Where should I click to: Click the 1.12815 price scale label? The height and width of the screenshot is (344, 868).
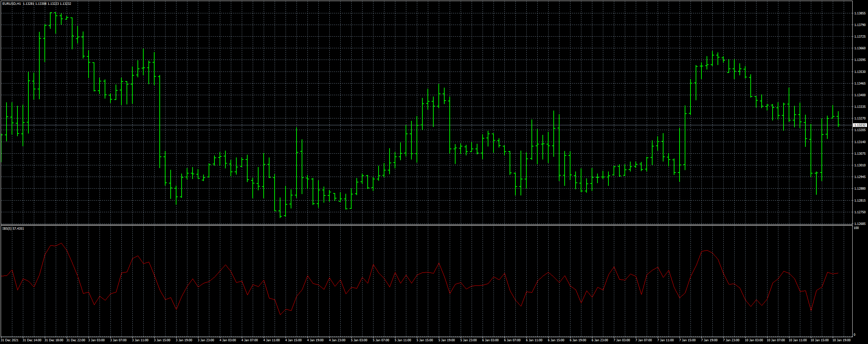click(860, 201)
